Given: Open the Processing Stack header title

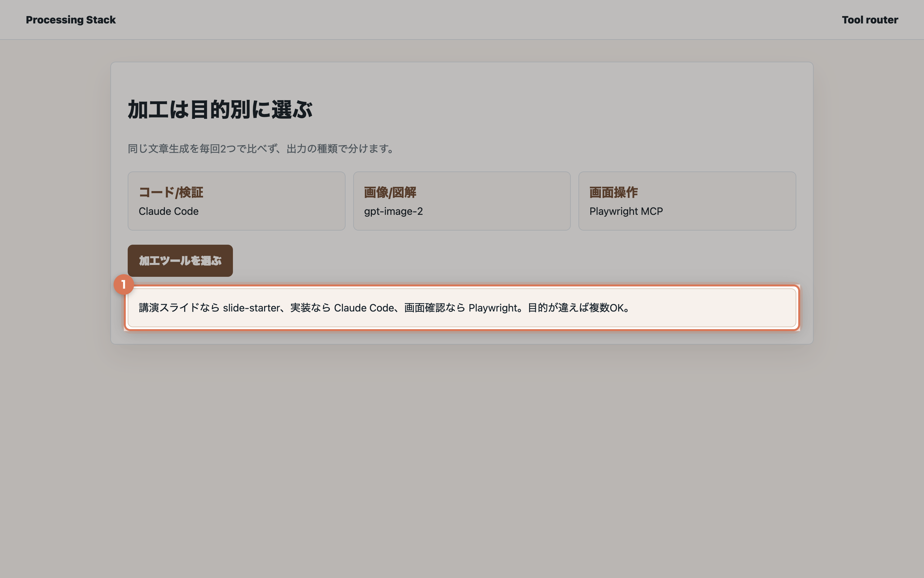Looking at the screenshot, I should [x=71, y=20].
